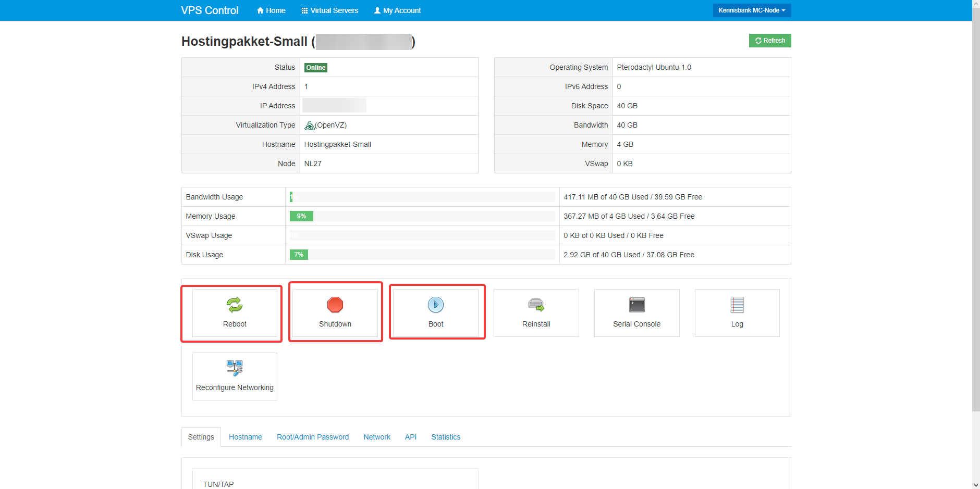Click the Online status badge
The image size is (980, 489).
pyautogui.click(x=316, y=68)
